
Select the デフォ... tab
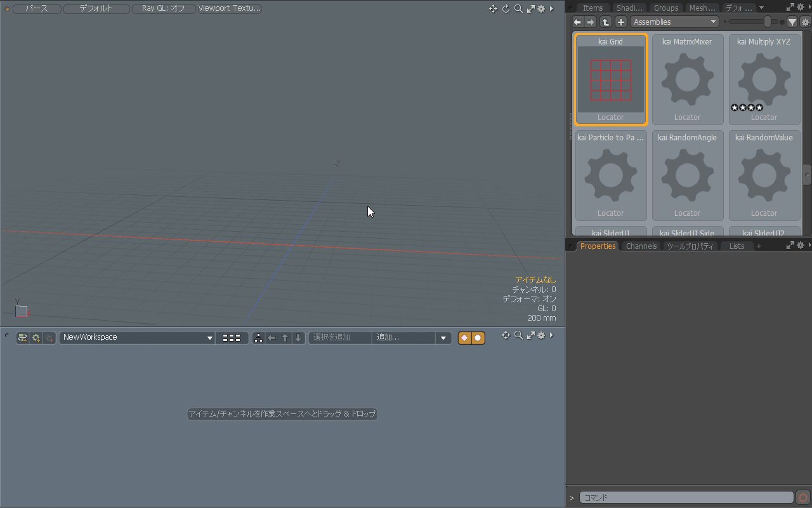(x=739, y=8)
